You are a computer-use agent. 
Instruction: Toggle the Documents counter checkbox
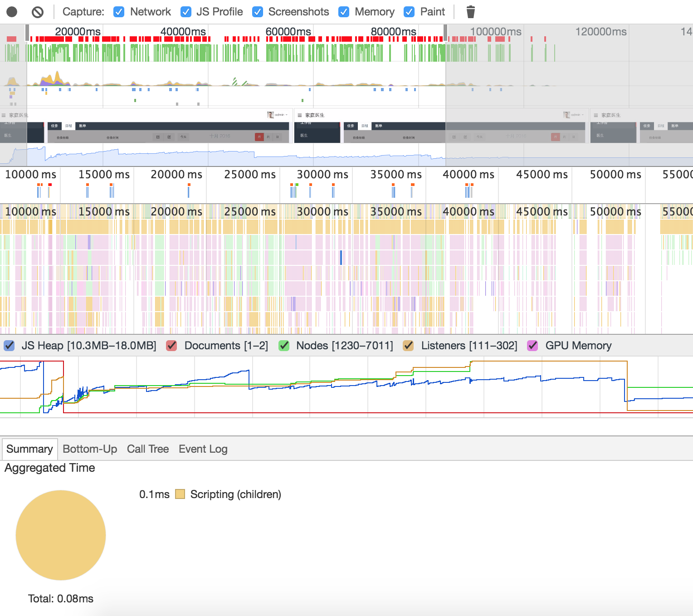point(171,346)
